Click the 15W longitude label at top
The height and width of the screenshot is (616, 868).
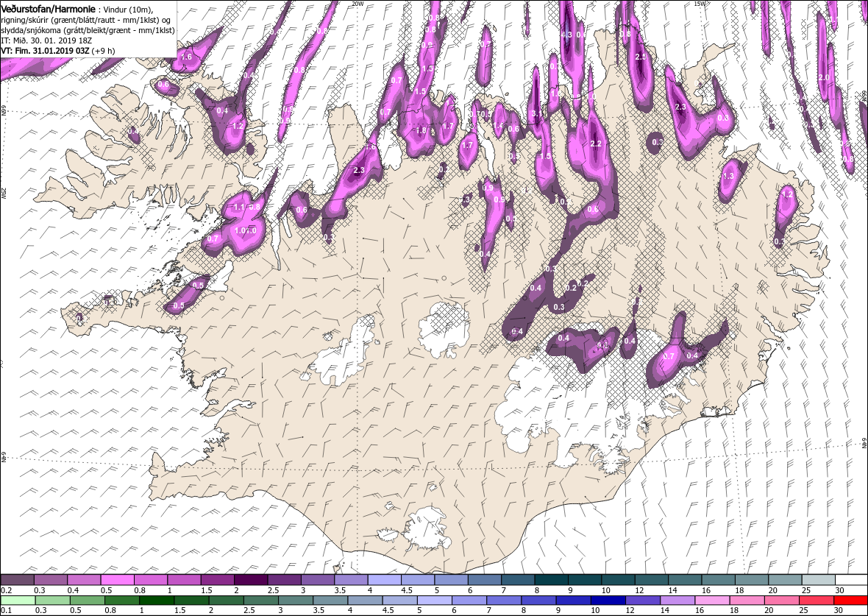pos(699,4)
